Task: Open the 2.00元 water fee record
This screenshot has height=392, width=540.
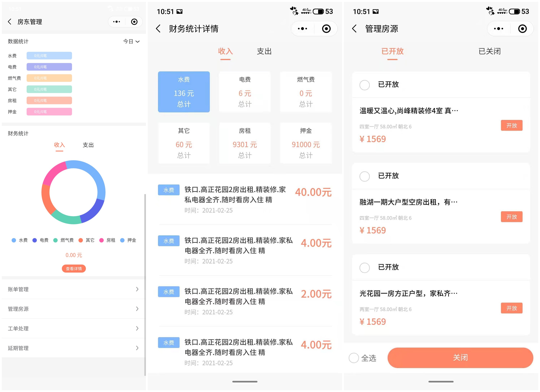Action: click(x=245, y=301)
